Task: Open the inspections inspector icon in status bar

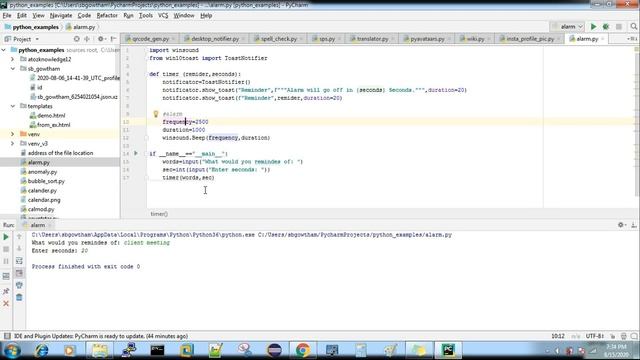Action: pos(624,336)
